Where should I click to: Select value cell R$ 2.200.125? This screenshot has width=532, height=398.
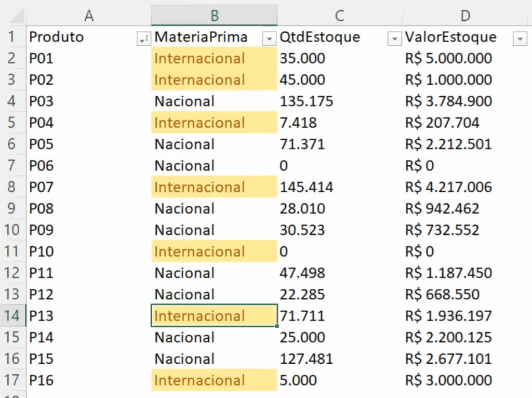465,337
